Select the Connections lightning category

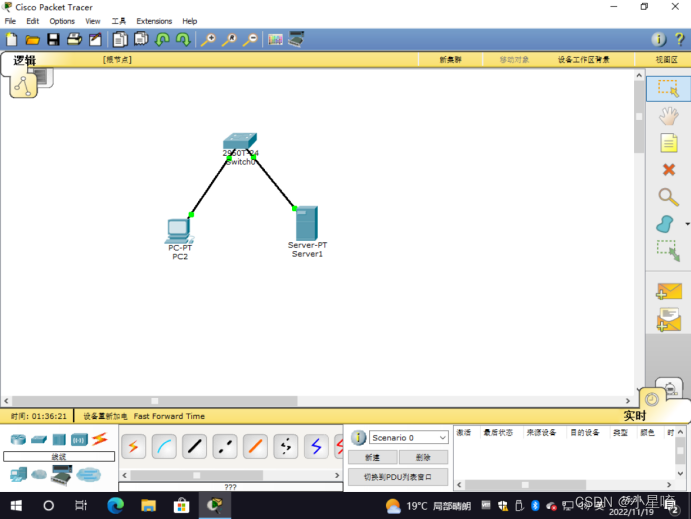pos(100,439)
